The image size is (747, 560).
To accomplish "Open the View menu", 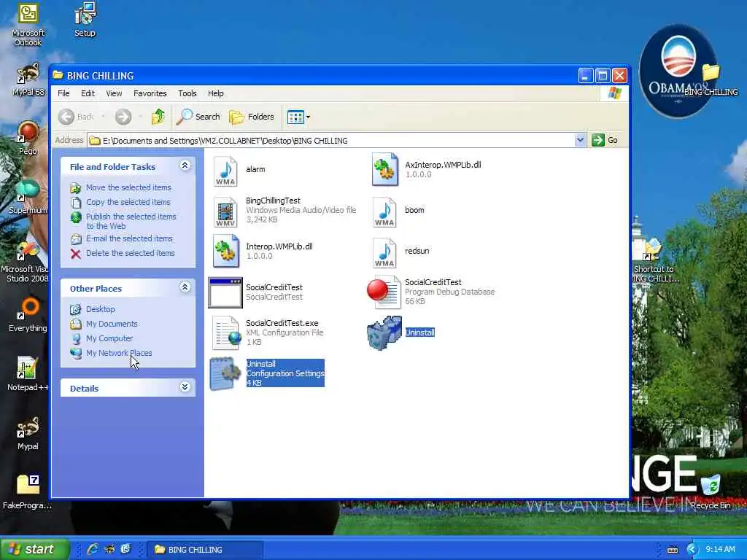I will pyautogui.click(x=114, y=93).
